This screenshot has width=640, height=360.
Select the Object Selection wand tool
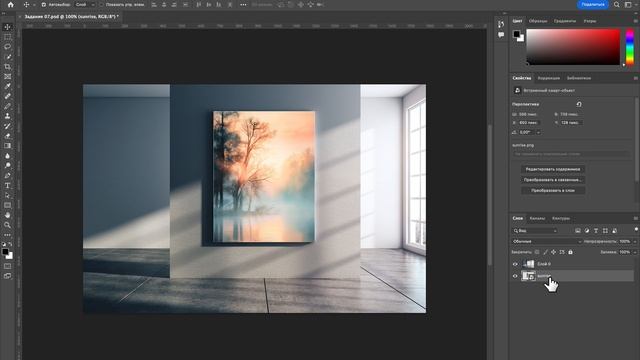coord(7,57)
